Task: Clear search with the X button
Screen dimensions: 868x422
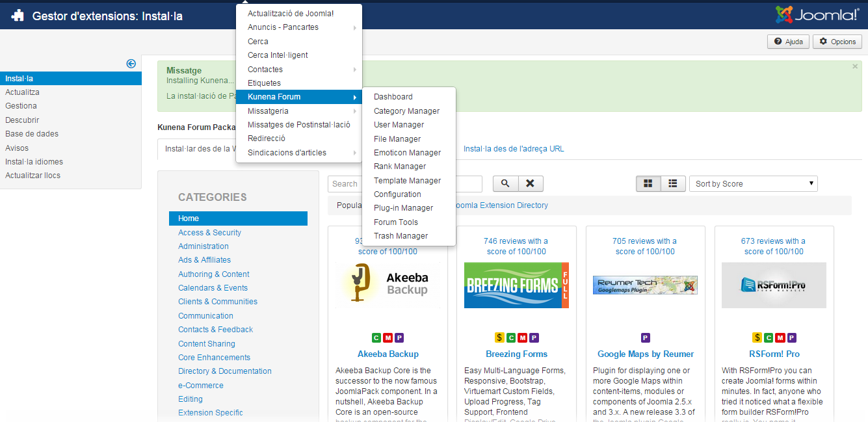Action: [530, 184]
